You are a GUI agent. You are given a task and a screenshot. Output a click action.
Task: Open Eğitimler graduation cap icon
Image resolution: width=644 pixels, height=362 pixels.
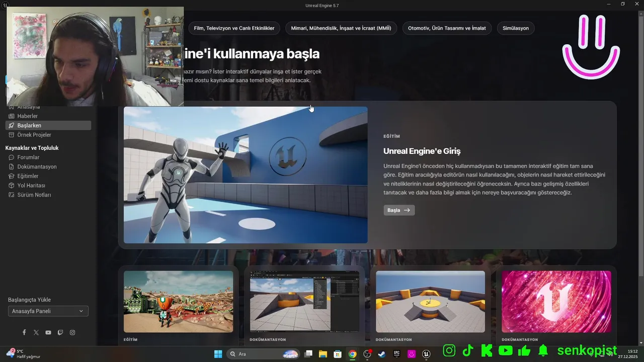[x=12, y=176]
